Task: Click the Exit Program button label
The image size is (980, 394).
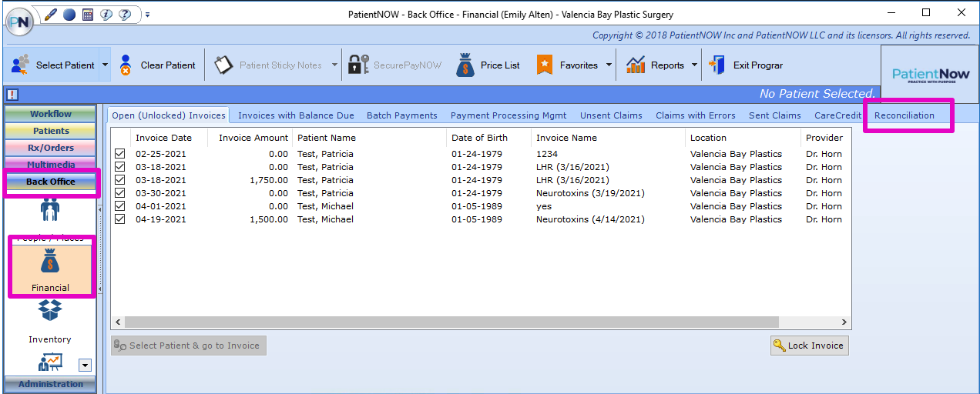Action: (758, 65)
